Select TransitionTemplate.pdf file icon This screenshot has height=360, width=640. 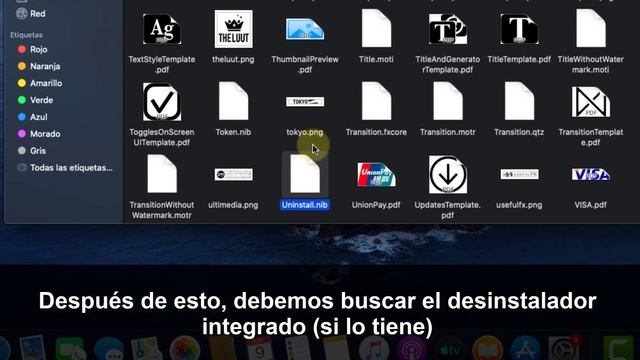point(591,102)
